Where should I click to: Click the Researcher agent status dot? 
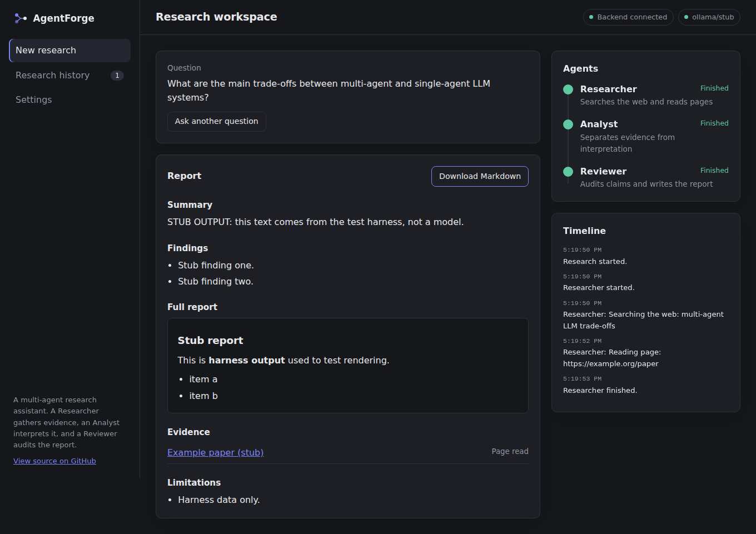tap(568, 89)
